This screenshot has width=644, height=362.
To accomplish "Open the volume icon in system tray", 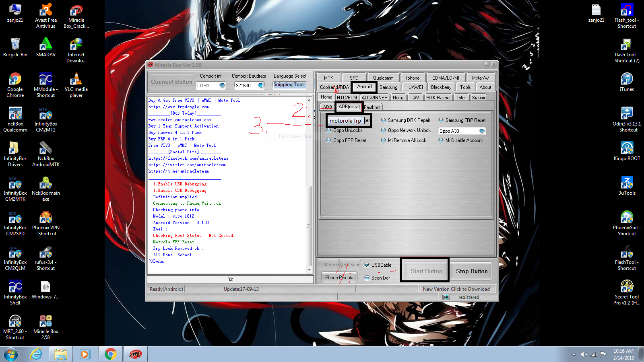I will 584,354.
